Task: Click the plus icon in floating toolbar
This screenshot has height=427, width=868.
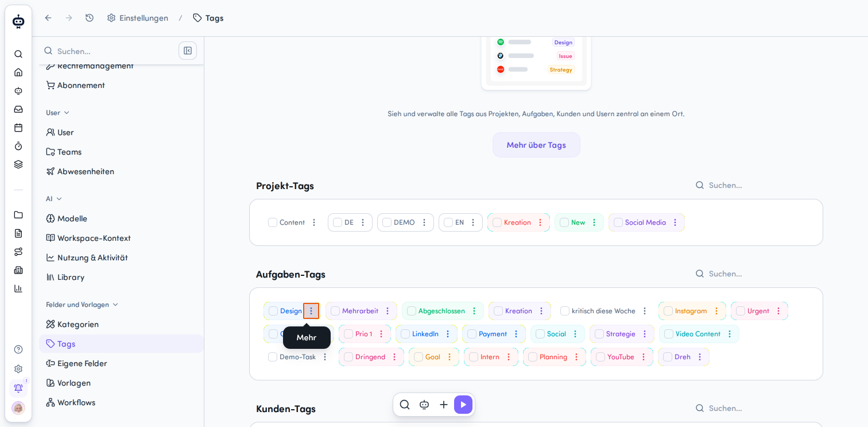Action: (x=444, y=405)
